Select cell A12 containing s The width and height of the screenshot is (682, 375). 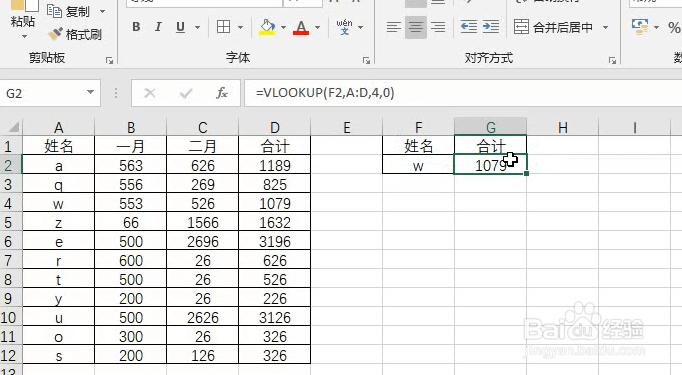[59, 355]
